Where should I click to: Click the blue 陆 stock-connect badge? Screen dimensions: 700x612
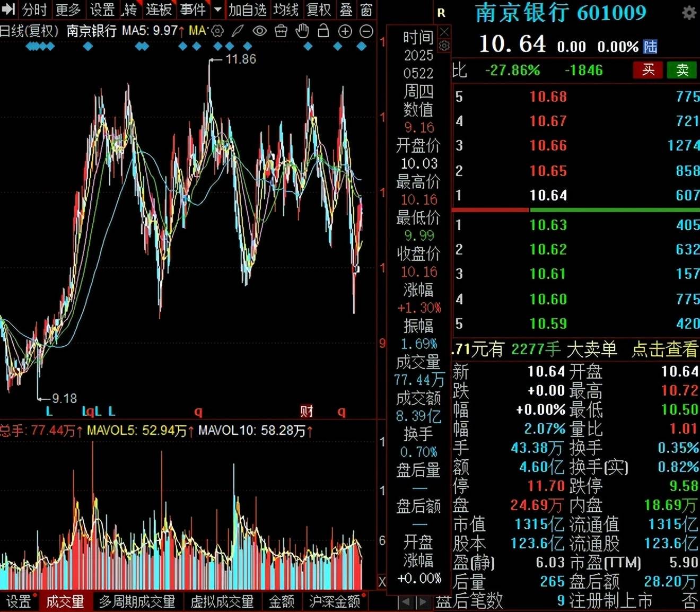[x=650, y=47]
